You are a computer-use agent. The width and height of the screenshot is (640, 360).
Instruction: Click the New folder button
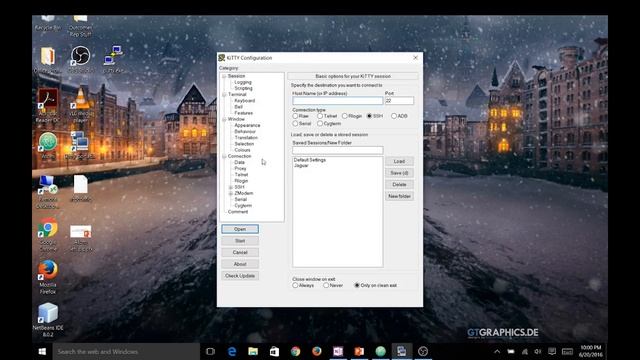click(x=399, y=196)
